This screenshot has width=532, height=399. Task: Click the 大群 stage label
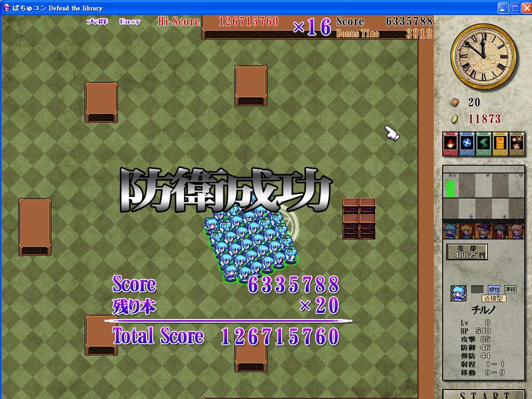[97, 21]
